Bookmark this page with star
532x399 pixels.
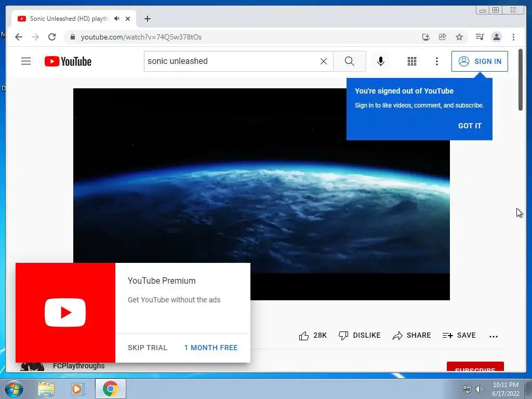click(x=459, y=37)
